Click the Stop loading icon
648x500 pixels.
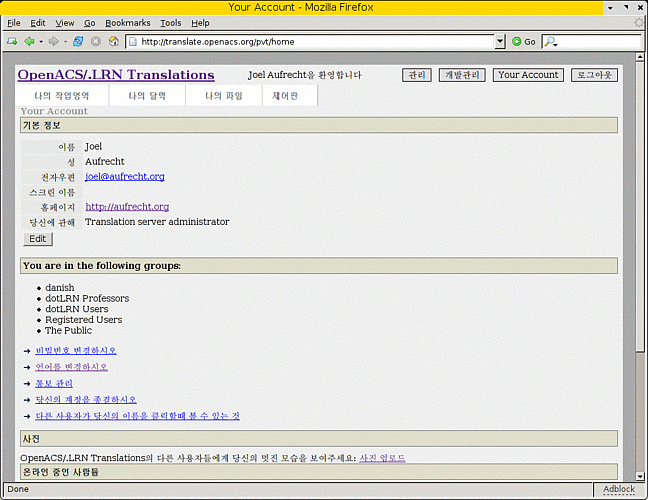click(96, 42)
